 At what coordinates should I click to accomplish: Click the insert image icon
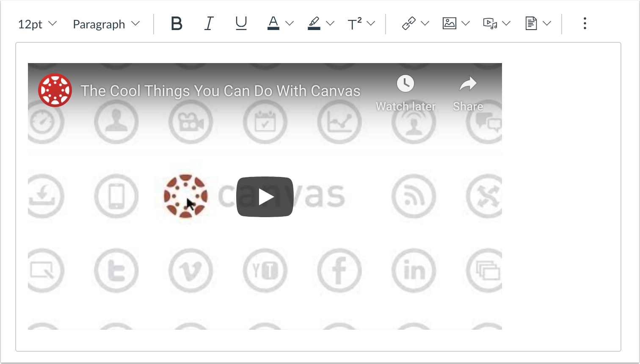[x=449, y=24]
